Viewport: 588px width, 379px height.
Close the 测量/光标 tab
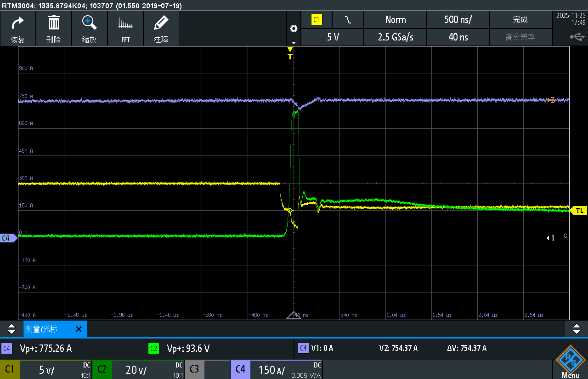[x=79, y=329]
